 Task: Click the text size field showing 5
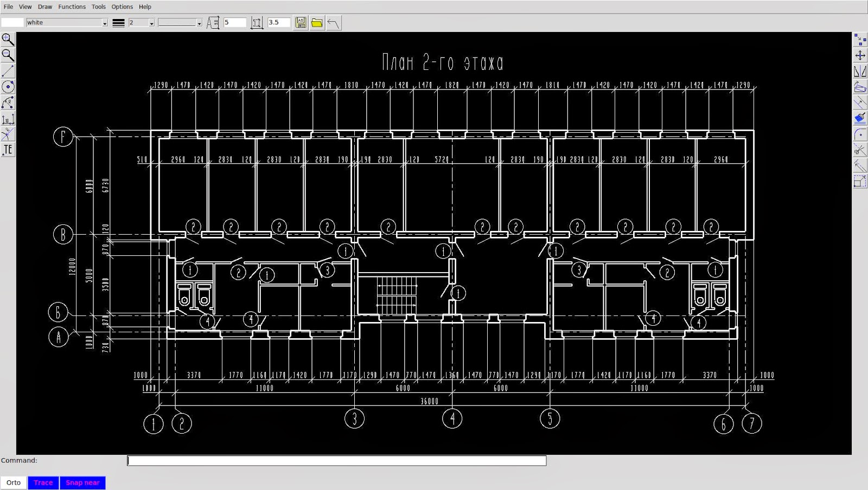(234, 23)
